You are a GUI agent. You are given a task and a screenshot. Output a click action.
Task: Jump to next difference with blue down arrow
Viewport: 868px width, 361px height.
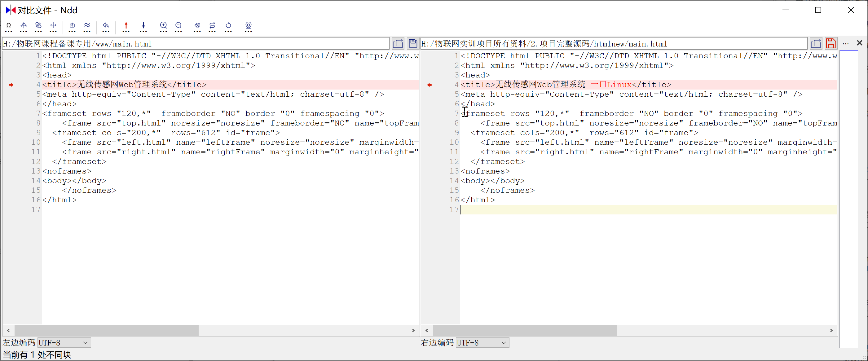(x=143, y=26)
